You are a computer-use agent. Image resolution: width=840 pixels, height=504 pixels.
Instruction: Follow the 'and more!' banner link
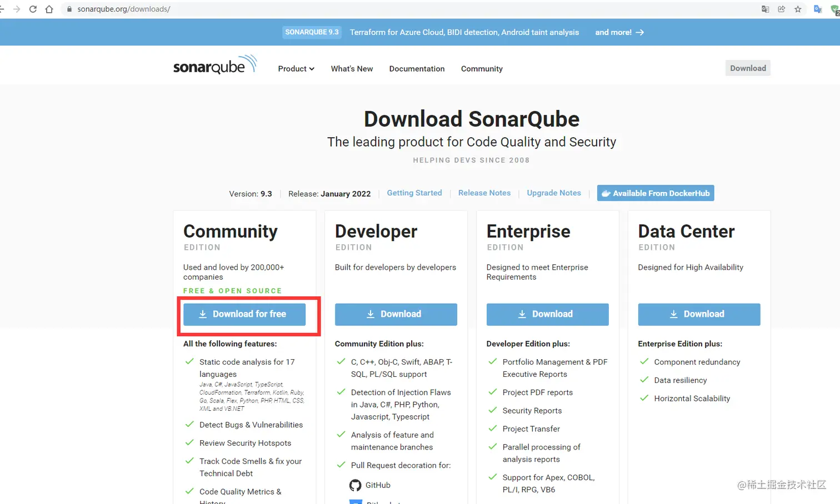(x=619, y=32)
